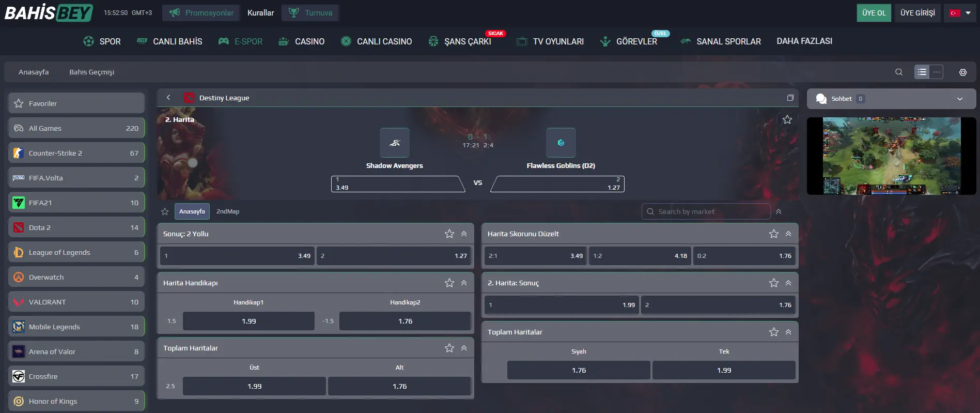Select All Games in the sidebar
Viewport: 980px width, 413px height.
76,128
